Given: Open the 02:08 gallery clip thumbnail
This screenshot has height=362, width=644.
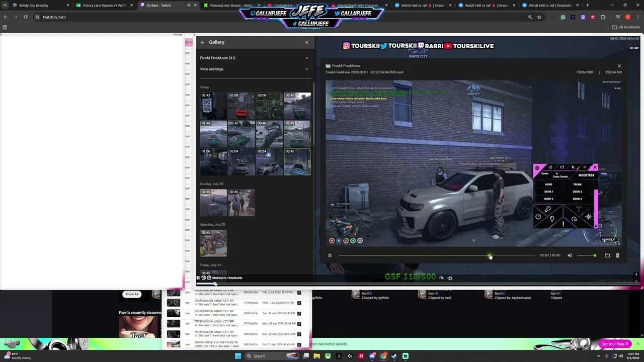Looking at the screenshot, I should (269, 106).
